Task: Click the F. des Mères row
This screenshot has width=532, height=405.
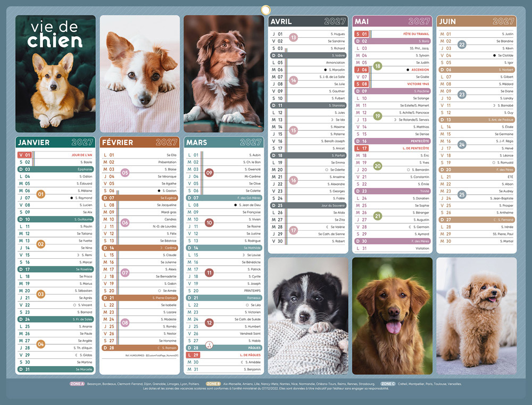Action: pos(392,241)
